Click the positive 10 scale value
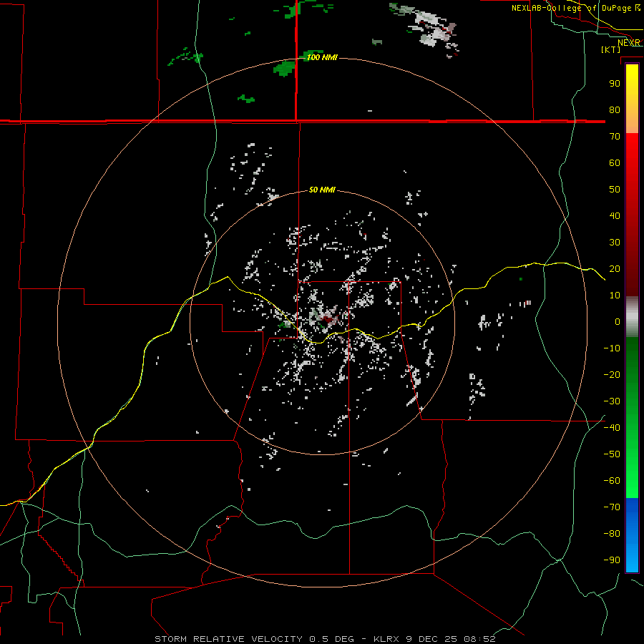 (x=615, y=296)
